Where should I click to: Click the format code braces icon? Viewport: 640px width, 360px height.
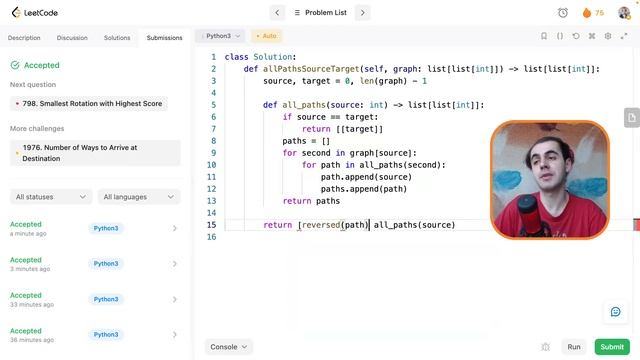point(560,36)
